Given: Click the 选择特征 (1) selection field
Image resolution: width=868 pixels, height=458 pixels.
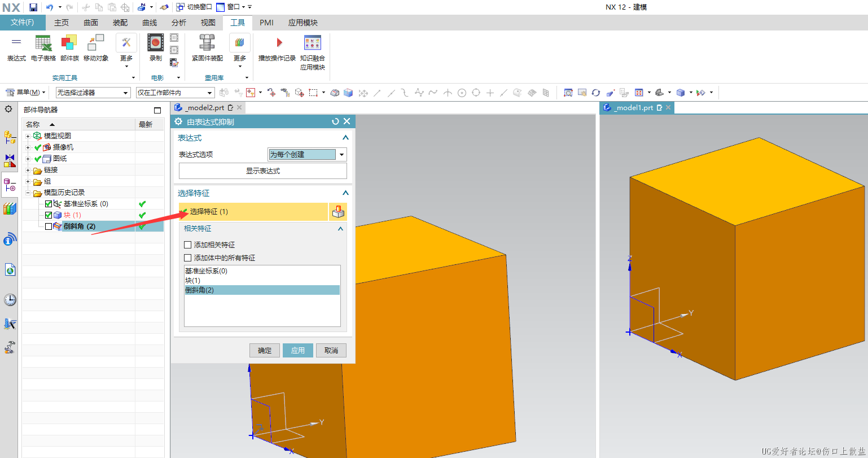Looking at the screenshot, I should 253,212.
